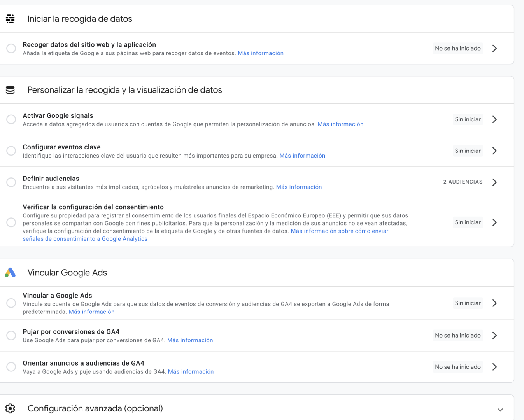Open chevron for Definir audiencias

point(494,182)
